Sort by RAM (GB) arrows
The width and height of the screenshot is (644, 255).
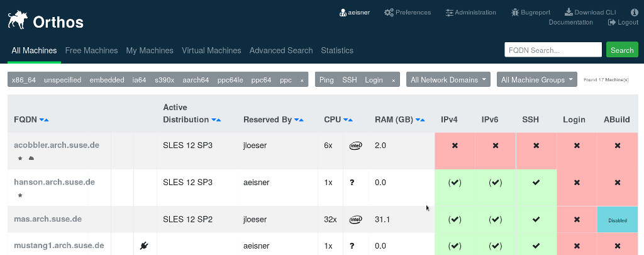420,120
